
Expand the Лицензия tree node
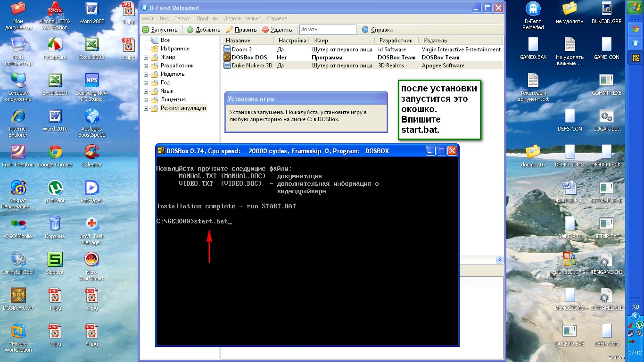coord(146,100)
